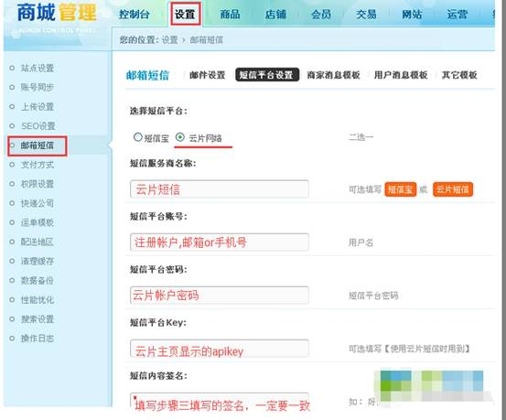Open 账号同步 in the sidebar

38,87
